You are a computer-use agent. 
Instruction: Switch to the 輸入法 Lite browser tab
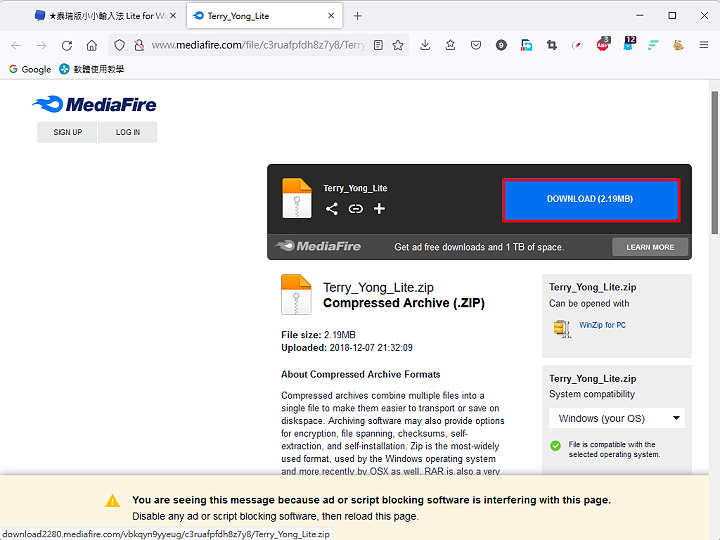(x=106, y=16)
